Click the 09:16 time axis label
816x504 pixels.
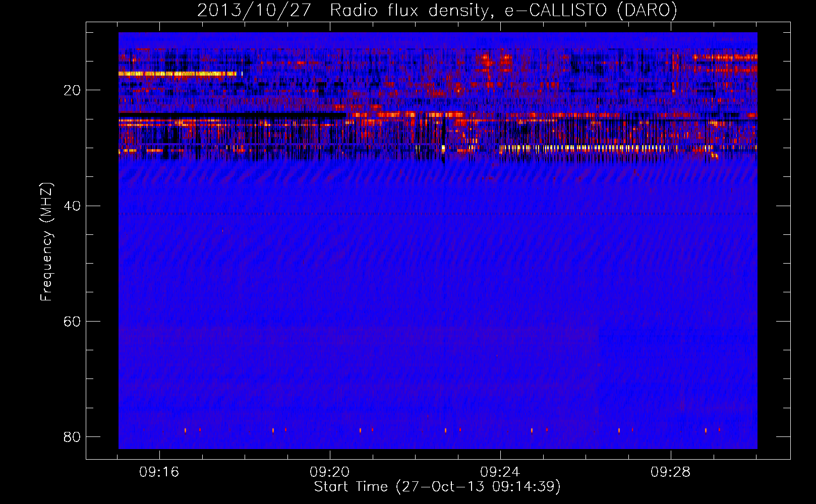(159, 472)
